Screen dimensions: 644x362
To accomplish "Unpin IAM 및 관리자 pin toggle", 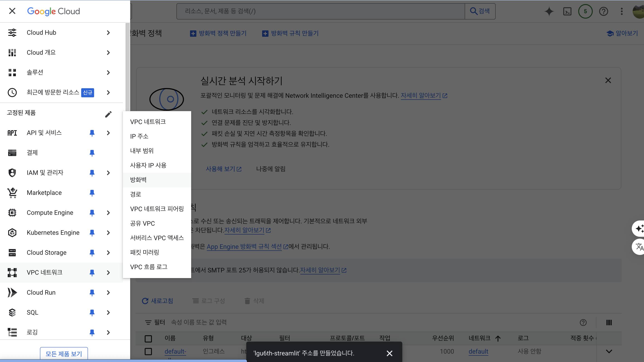I will (92, 173).
